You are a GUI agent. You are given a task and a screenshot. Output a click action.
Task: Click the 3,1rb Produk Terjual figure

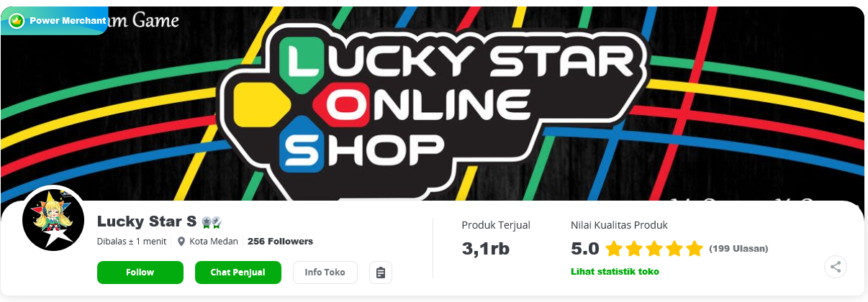[486, 249]
